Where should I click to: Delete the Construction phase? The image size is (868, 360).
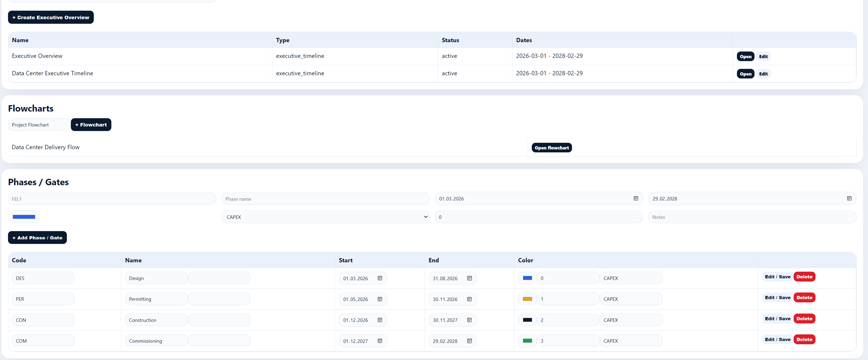click(x=804, y=318)
